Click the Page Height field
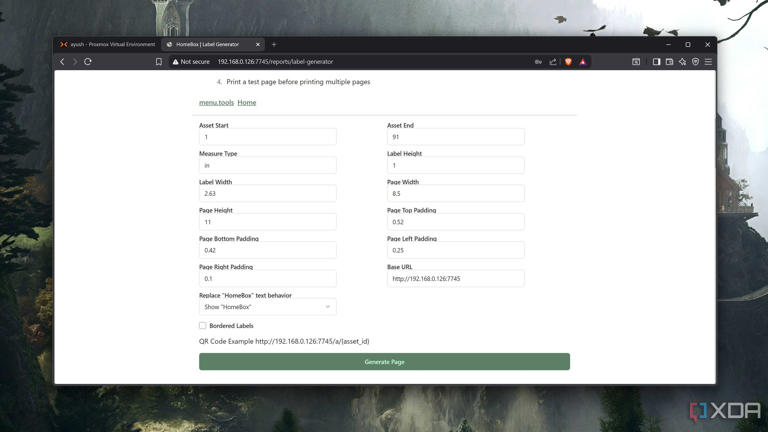The width and height of the screenshot is (768, 432). point(267,222)
